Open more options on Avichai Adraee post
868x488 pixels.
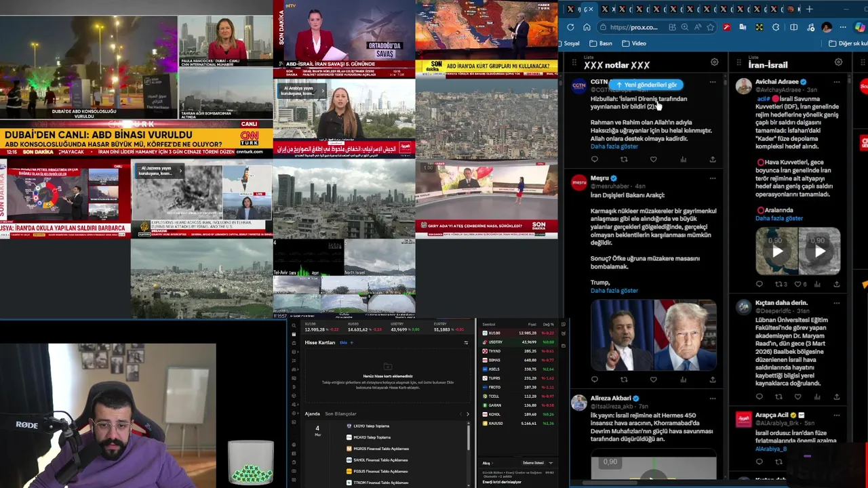point(837,82)
